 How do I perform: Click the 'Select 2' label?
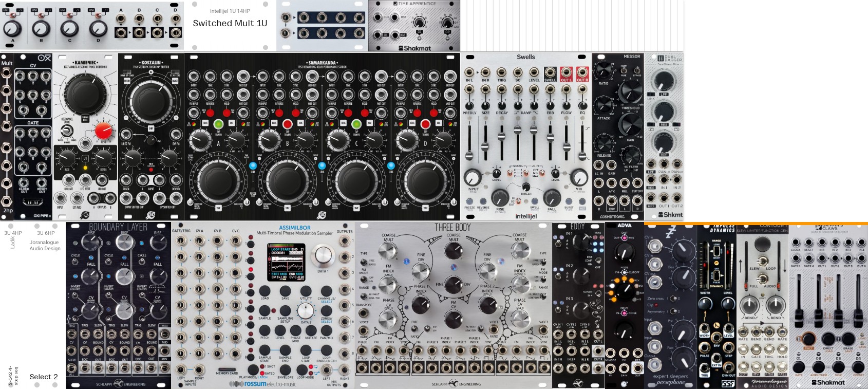coord(44,377)
